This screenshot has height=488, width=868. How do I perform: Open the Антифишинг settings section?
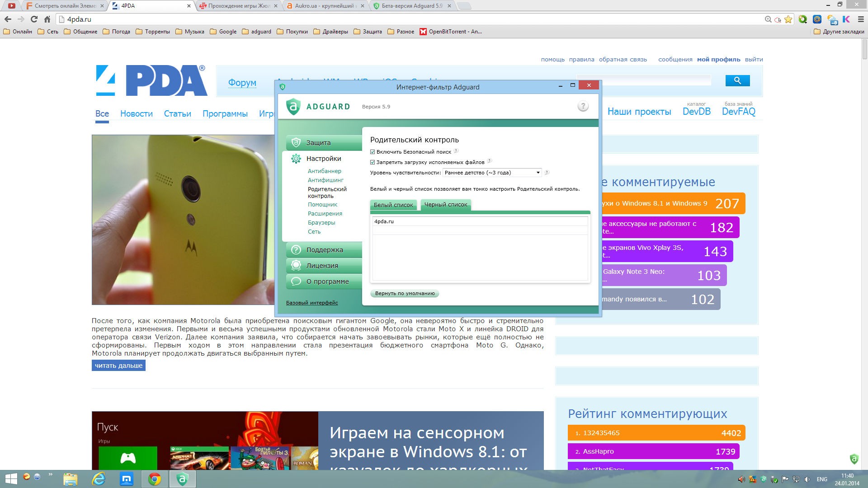tap(325, 180)
